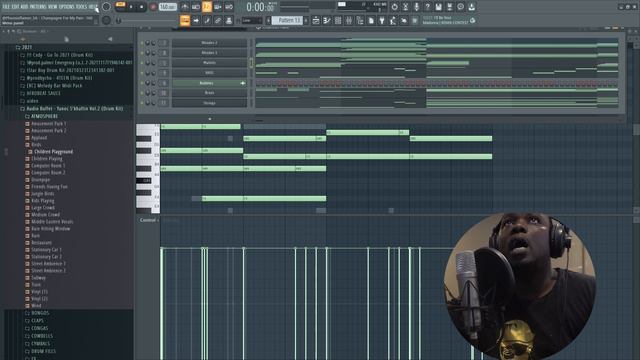Click the stop button in transport
This screenshot has height=360, width=640.
(142, 7)
